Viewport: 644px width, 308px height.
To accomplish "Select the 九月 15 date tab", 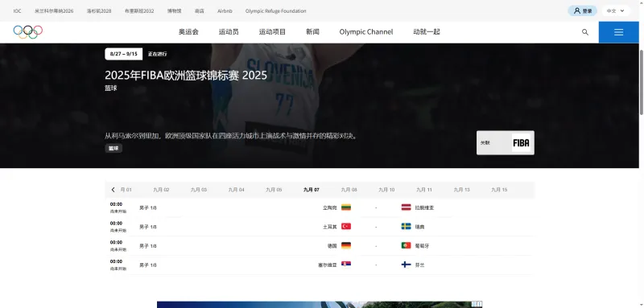I will tap(499, 190).
